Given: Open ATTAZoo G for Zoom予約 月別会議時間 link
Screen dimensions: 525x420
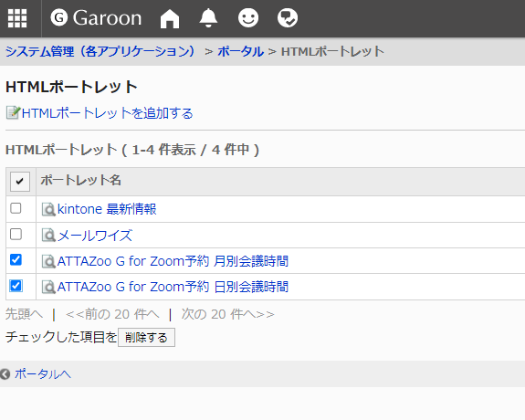Looking at the screenshot, I should (173, 261).
